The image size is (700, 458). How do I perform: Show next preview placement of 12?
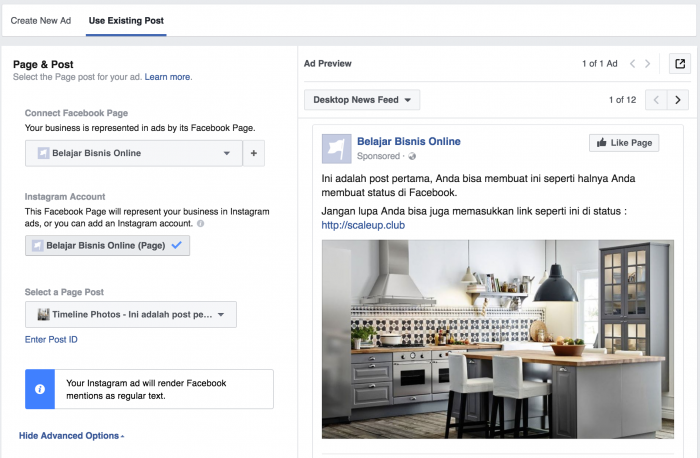click(x=679, y=100)
